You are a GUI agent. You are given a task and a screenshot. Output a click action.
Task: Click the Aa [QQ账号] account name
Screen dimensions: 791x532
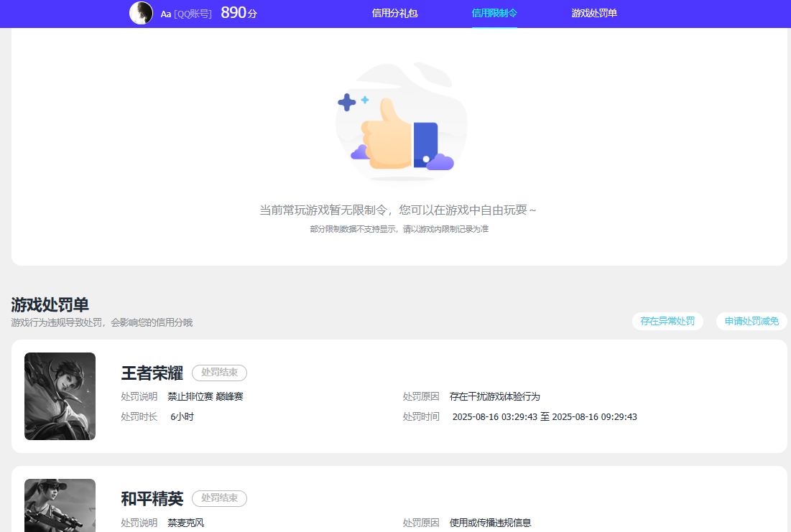[x=186, y=14]
